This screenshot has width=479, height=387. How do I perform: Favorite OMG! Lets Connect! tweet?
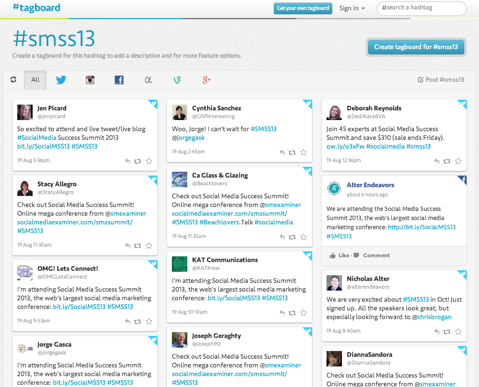coord(149,322)
